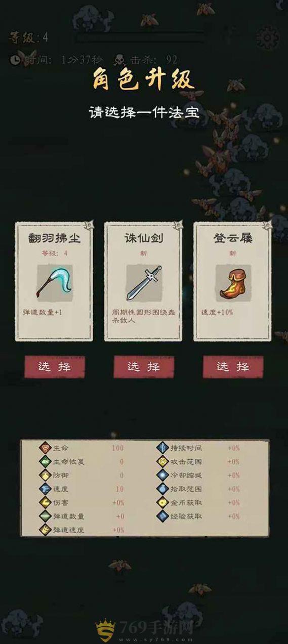Click the 拾取范围 pickup range icon
This screenshot has height=644, width=288.
point(162,489)
